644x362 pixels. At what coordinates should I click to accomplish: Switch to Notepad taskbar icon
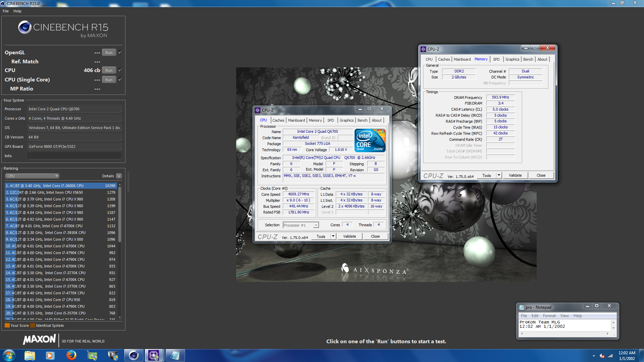[x=175, y=355]
